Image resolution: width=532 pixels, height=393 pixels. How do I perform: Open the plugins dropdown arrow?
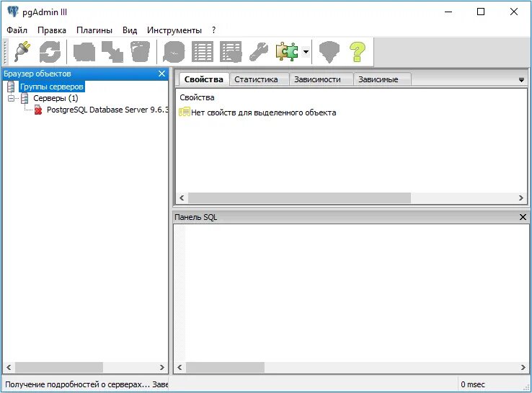point(306,52)
